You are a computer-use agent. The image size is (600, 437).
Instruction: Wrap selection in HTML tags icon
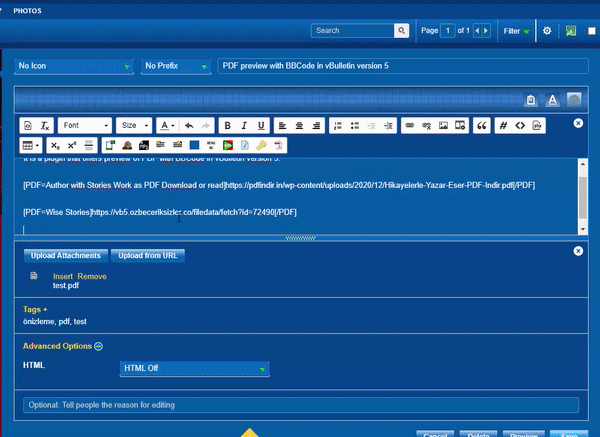(x=520, y=126)
